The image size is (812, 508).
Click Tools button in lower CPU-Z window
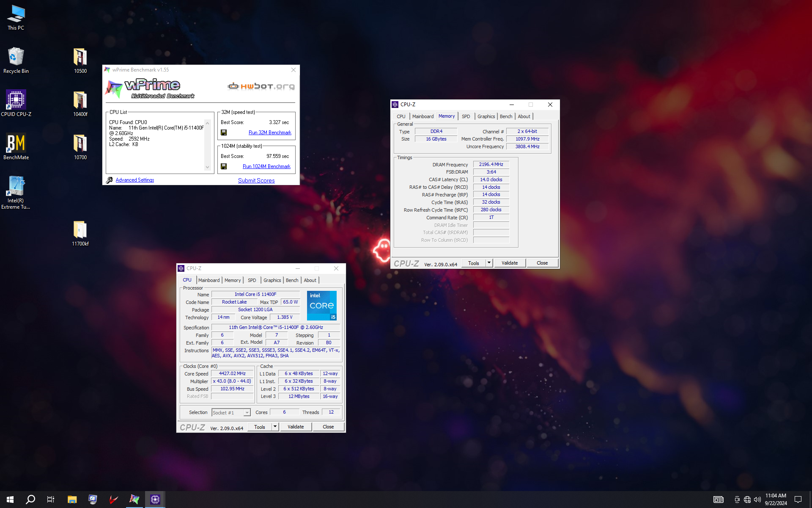coord(260,427)
